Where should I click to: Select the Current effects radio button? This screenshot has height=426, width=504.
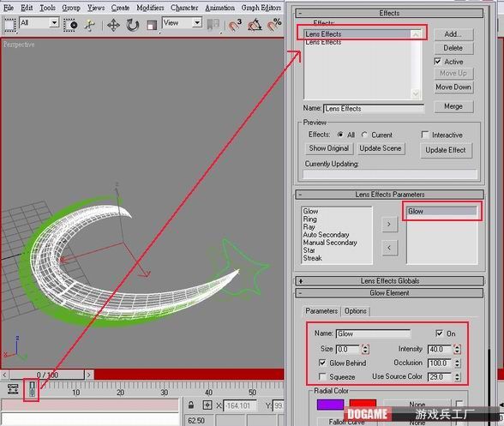pos(364,135)
